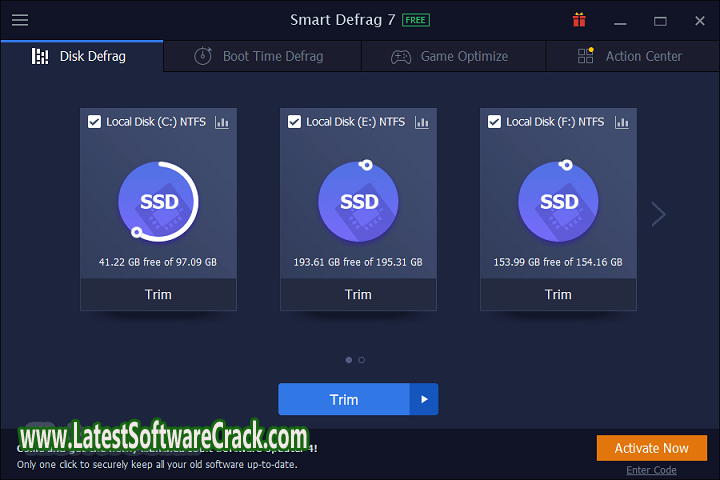Image resolution: width=720 pixels, height=480 pixels.
Task: Show more disks with the right chevron
Action: point(658,213)
